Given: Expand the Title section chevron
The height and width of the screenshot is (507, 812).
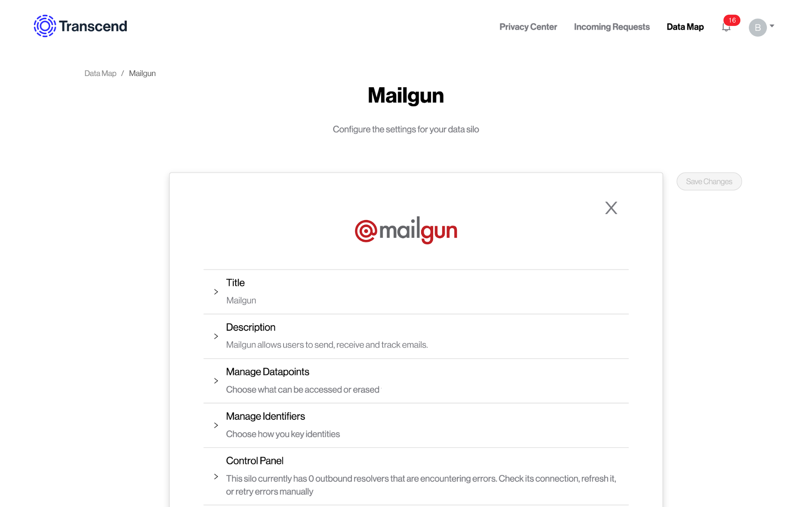Looking at the screenshot, I should pos(216,291).
